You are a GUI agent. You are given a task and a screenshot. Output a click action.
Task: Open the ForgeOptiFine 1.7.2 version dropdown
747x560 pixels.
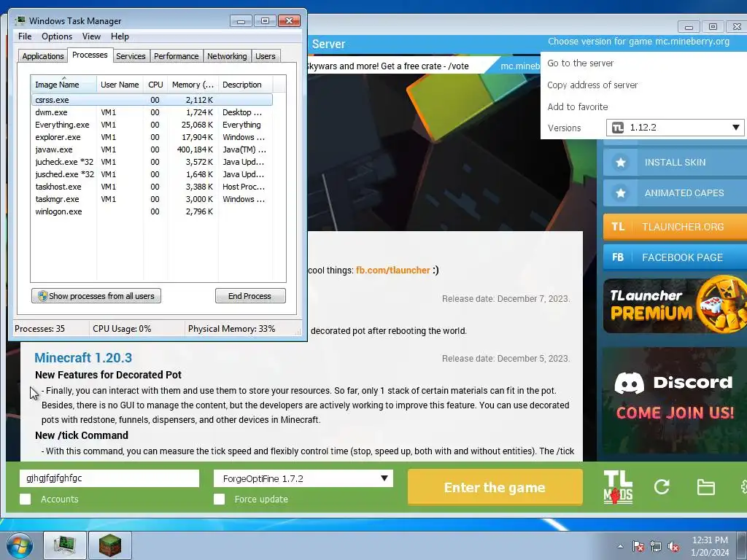point(303,478)
